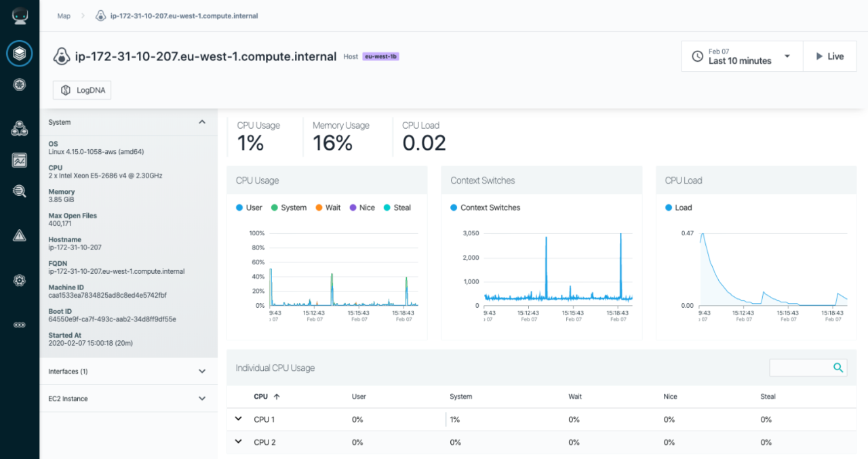
Task: Open Alerts via the warning triangle icon
Action: pos(19,235)
